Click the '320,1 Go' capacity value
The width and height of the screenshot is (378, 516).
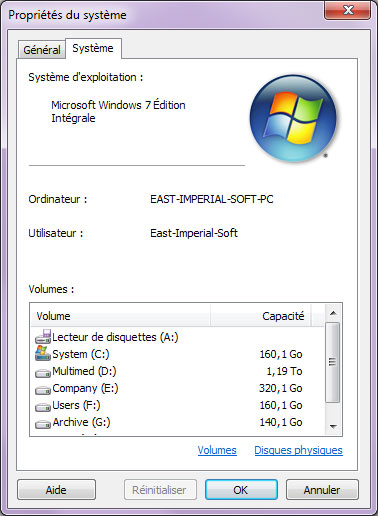281,388
